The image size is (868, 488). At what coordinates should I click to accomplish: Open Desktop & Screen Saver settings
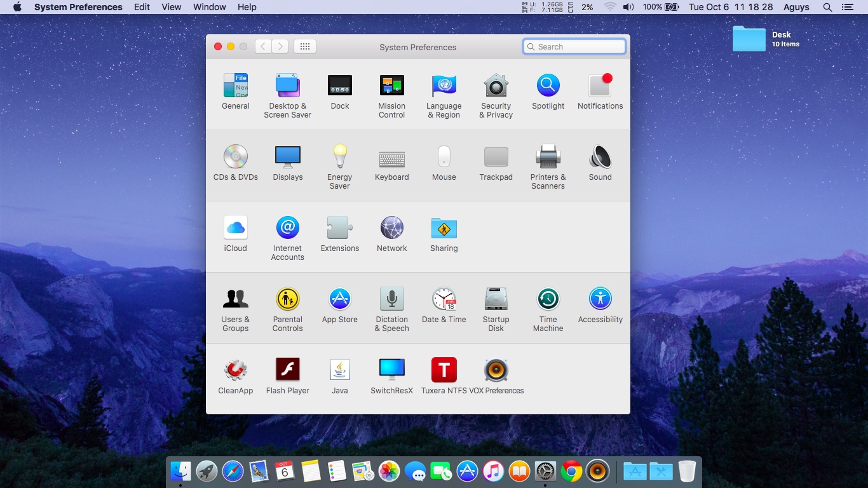(x=288, y=96)
